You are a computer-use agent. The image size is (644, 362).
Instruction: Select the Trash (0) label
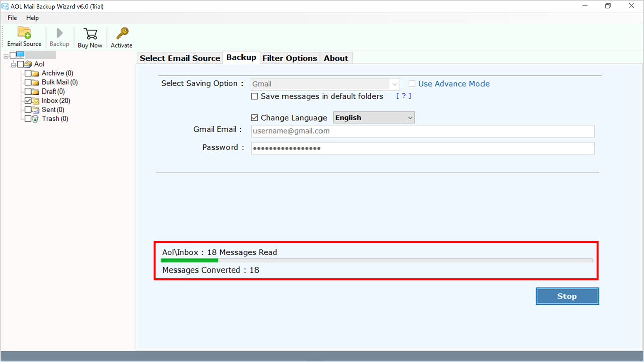[55, 119]
